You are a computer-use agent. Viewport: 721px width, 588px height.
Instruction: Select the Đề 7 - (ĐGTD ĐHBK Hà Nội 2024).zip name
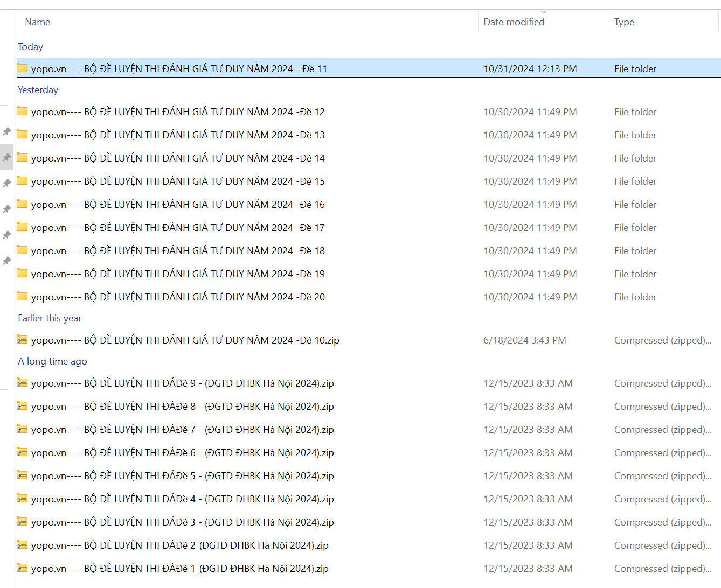point(183,429)
